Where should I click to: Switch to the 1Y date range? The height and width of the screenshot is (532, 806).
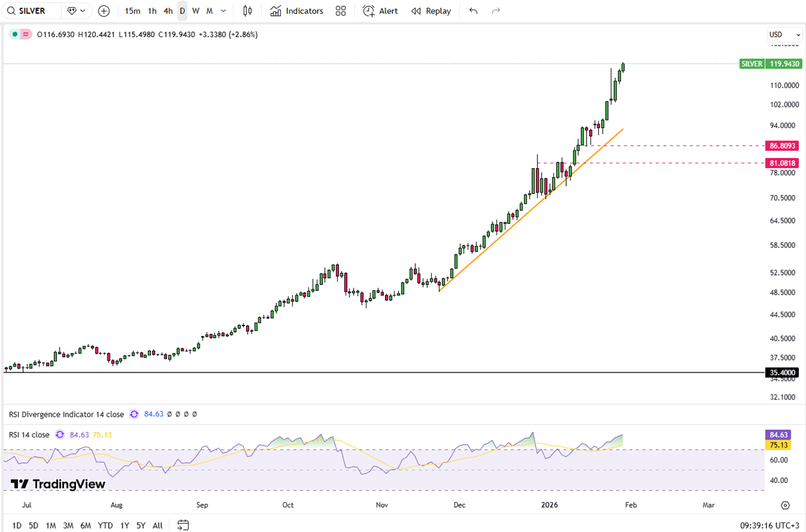coord(125,526)
